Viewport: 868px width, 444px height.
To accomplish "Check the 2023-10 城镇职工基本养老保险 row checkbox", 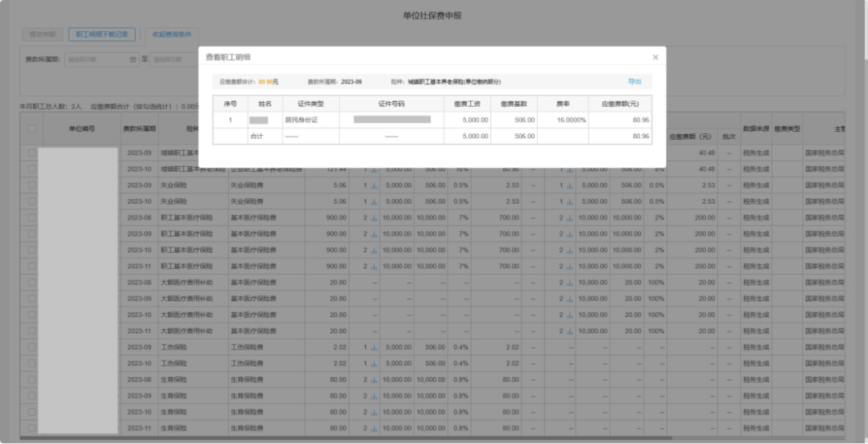I will click(32, 169).
